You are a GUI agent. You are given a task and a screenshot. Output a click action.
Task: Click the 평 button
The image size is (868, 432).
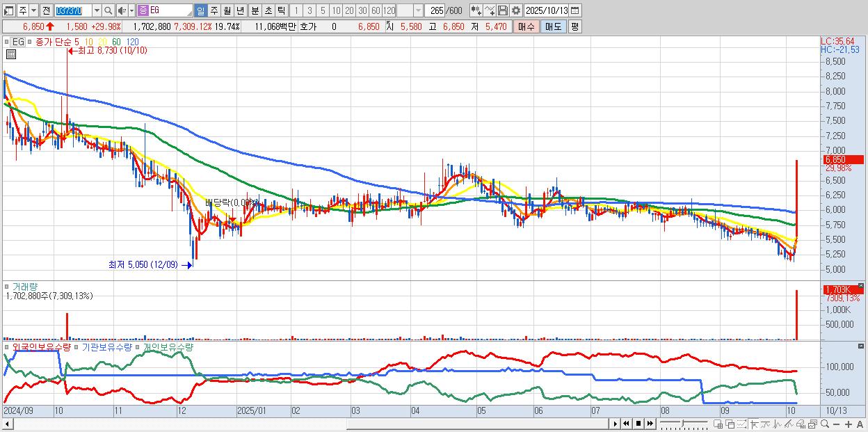tap(574, 26)
